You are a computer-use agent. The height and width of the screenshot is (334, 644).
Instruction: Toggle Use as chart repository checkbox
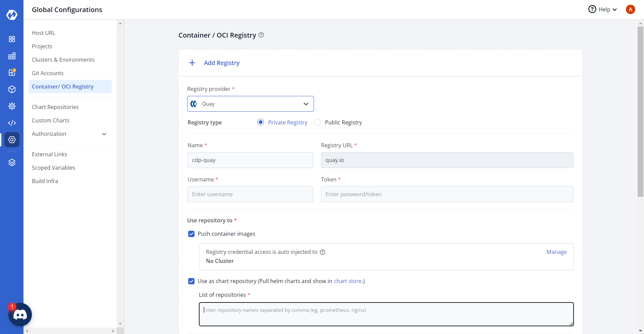click(x=191, y=281)
